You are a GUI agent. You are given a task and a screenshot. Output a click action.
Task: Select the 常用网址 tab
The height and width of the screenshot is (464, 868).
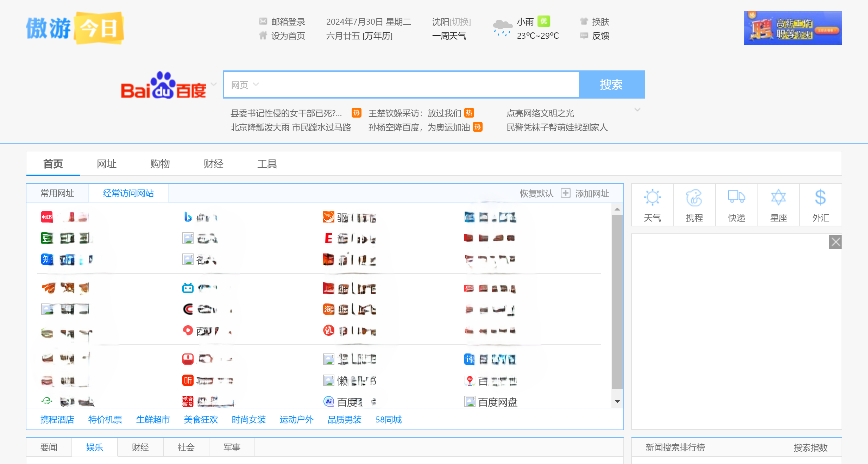(x=57, y=193)
